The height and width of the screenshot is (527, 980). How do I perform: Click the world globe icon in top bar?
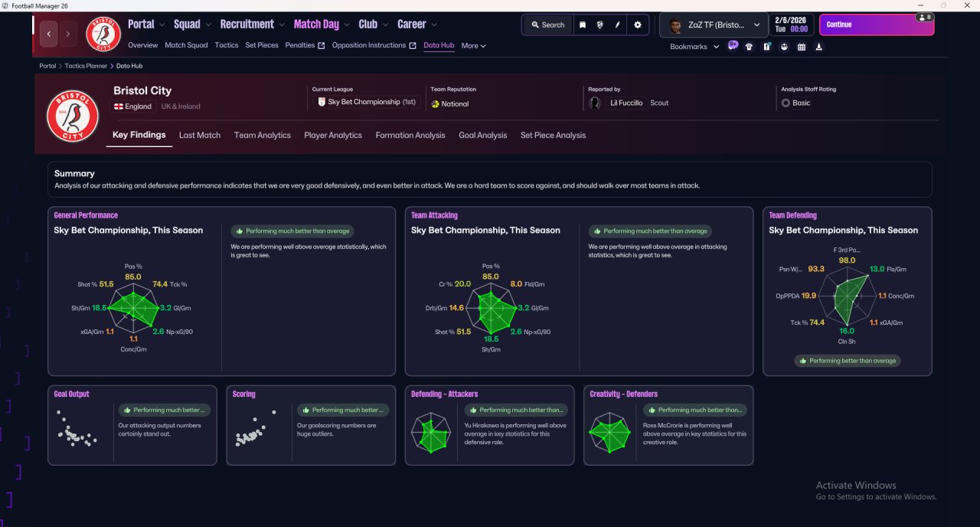[x=599, y=25]
